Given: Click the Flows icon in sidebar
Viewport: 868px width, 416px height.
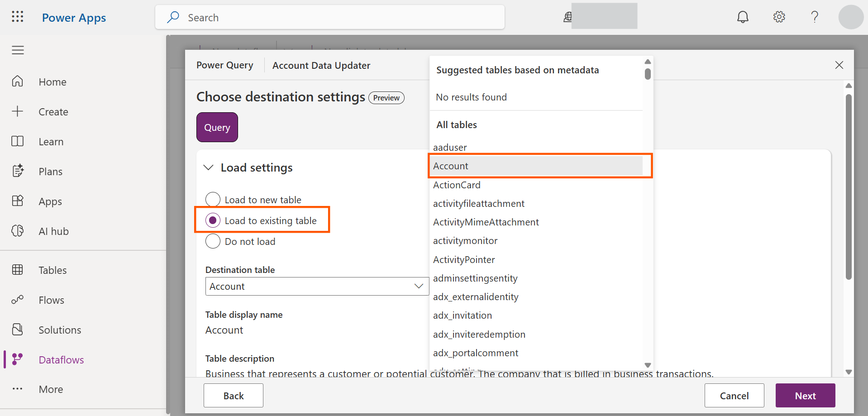Looking at the screenshot, I should click(18, 300).
